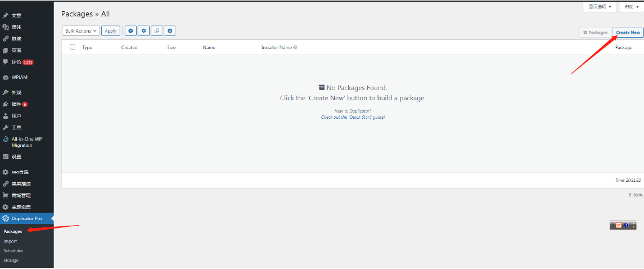Click the Installer Name help icon
Screen dimensions: 644x269
(x=295, y=47)
